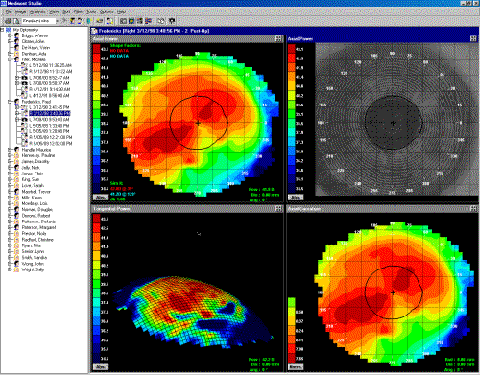The width and height of the screenshot is (480, 375).
Task: Expand the King, Sue patient node
Action: coord(10,179)
